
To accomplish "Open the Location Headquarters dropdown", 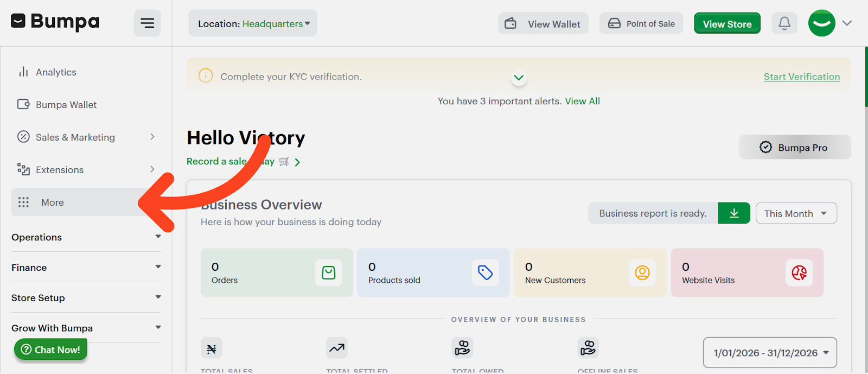I will pyautogui.click(x=253, y=23).
